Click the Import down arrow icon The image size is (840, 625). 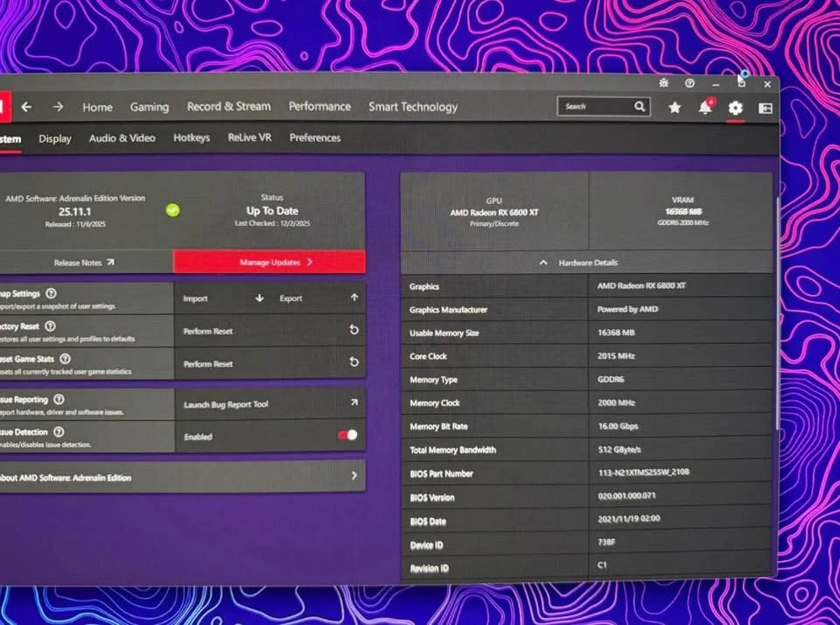click(x=259, y=298)
